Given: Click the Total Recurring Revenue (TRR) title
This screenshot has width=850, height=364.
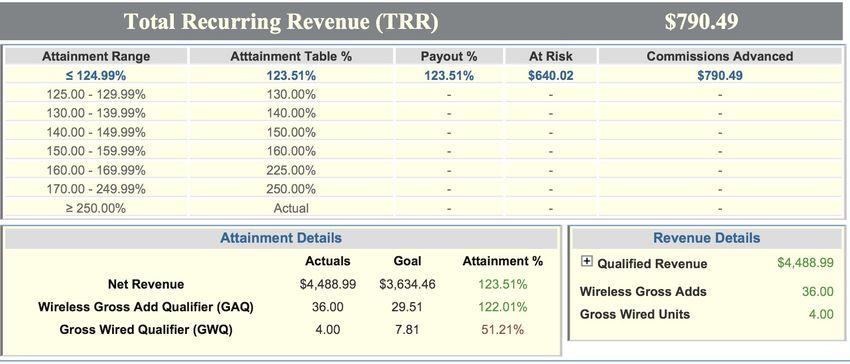Looking at the screenshot, I should point(281,22).
